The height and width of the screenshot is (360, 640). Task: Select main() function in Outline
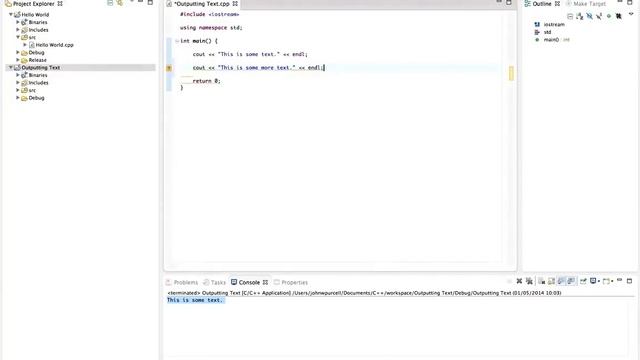[x=551, y=40]
